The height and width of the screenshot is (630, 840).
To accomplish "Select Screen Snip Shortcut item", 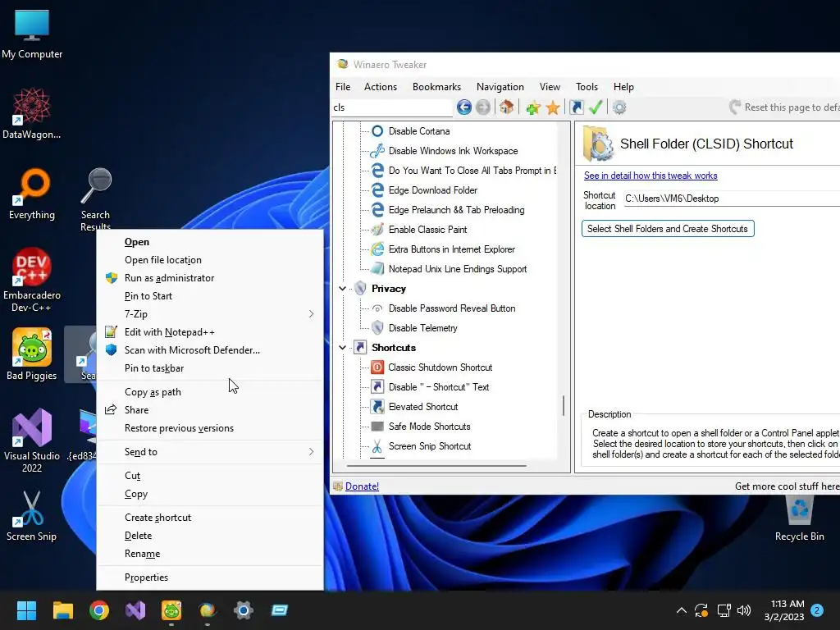I will 430,446.
